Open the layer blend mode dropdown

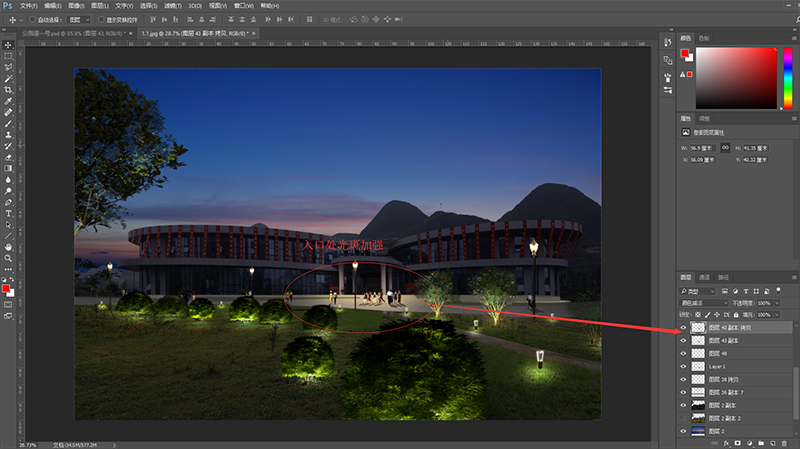704,302
